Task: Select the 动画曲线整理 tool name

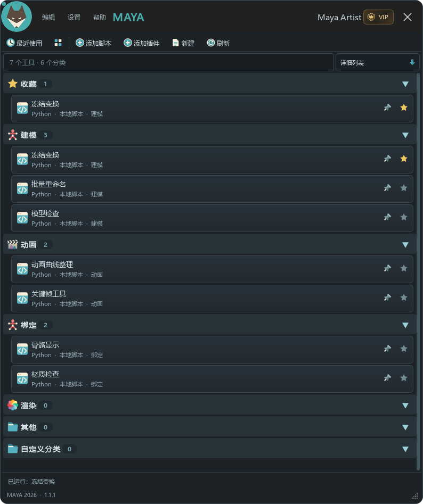Action: tap(52, 265)
